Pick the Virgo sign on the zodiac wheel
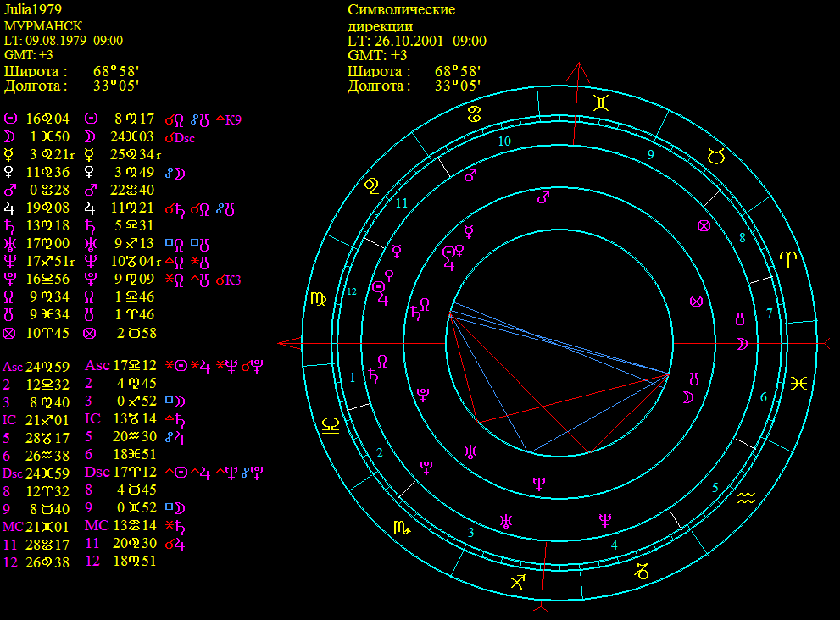840x620 pixels. click(318, 299)
